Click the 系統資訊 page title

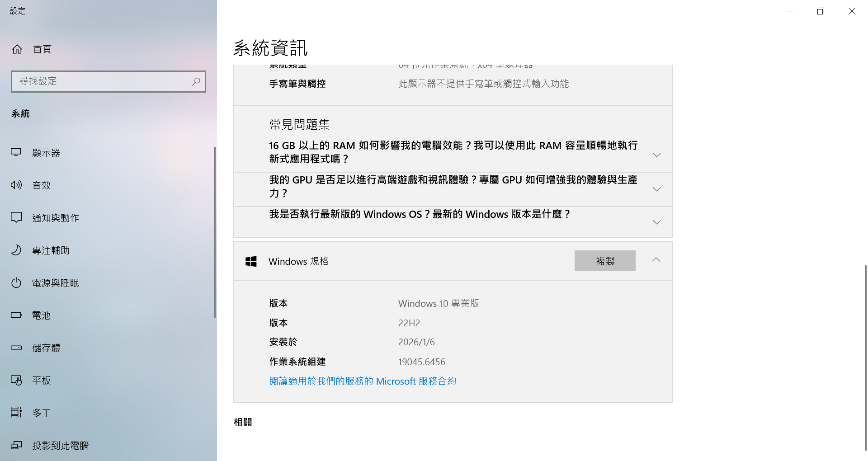click(270, 48)
